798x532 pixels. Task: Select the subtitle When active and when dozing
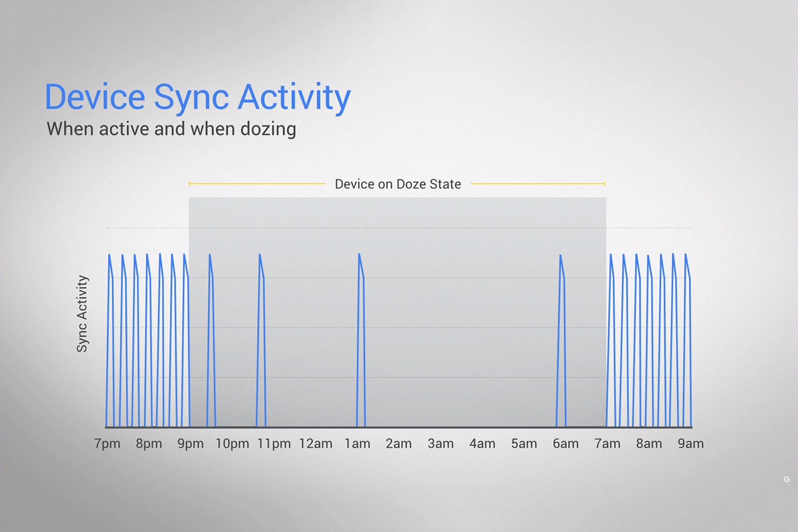pos(171,129)
